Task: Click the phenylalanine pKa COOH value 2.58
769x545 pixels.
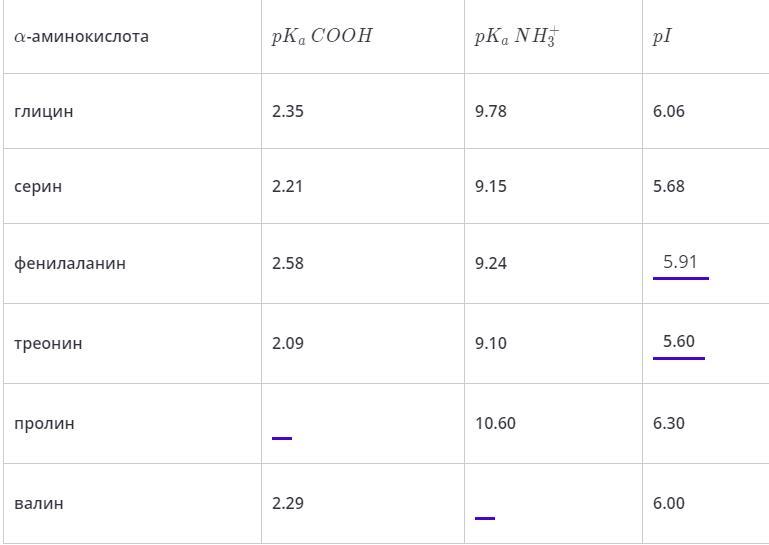Action: click(x=287, y=264)
